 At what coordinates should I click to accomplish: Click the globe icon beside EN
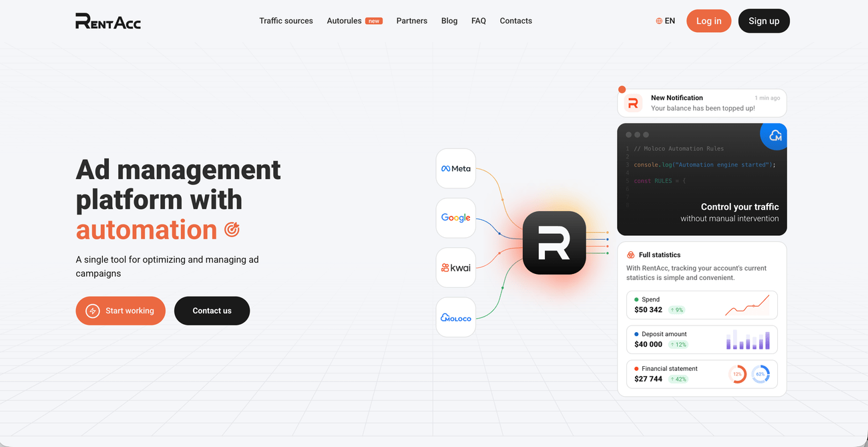point(659,21)
